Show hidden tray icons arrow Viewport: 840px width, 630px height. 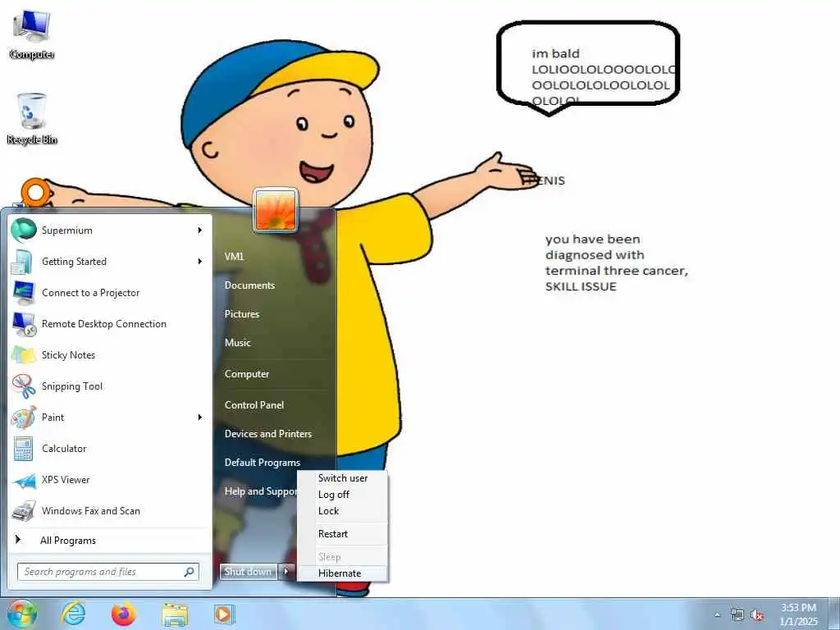[717, 615]
